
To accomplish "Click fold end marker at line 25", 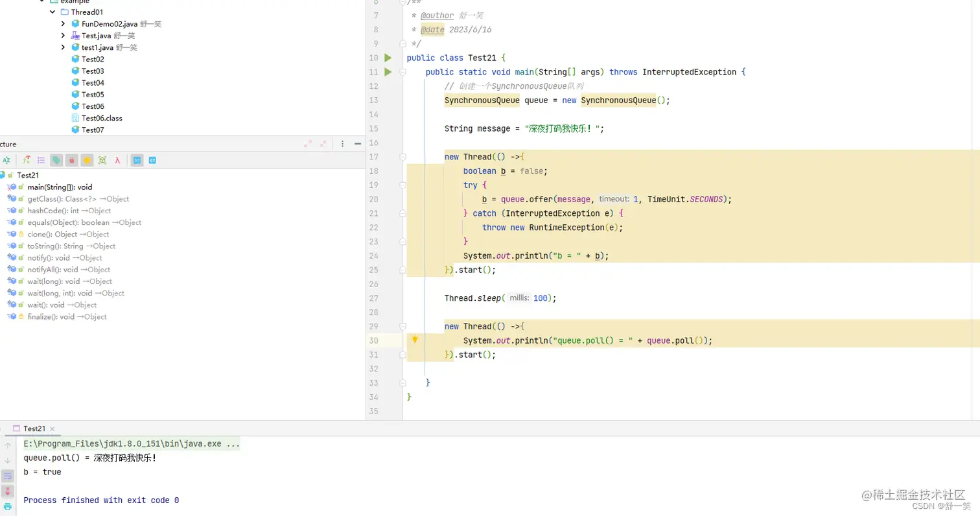I will 402,270.
